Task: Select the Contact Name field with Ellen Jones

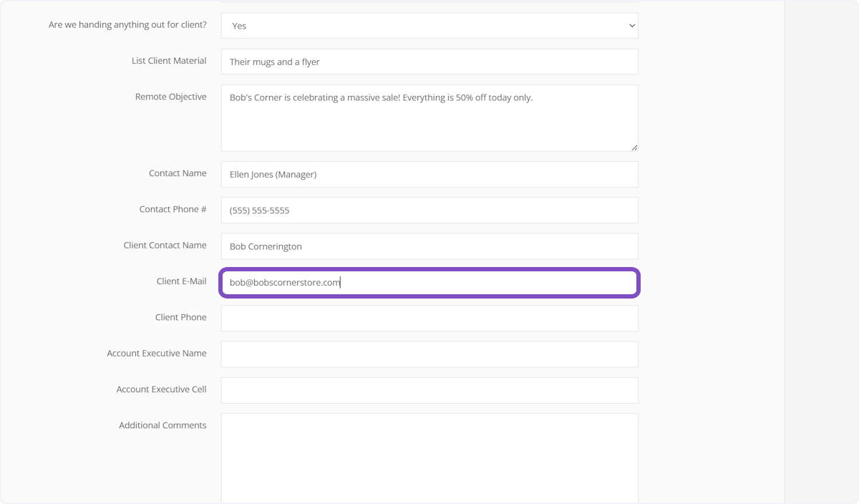Action: [x=429, y=174]
